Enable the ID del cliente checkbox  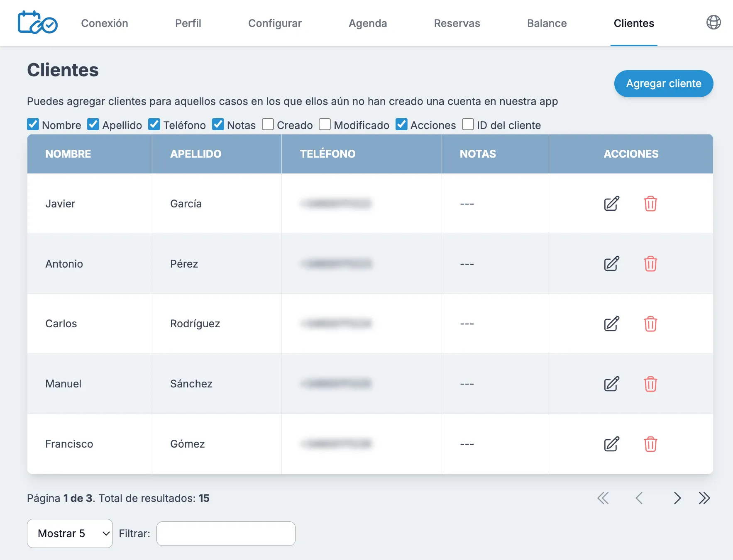(x=468, y=124)
